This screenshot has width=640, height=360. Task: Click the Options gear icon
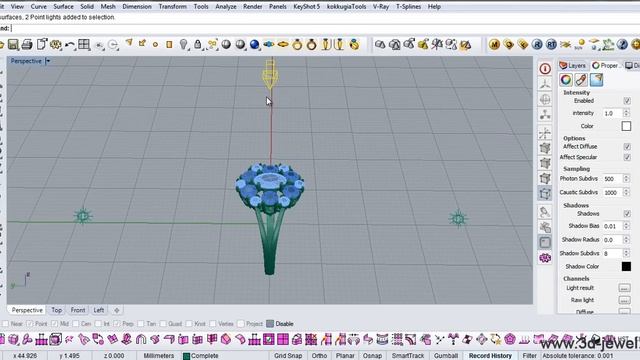click(56, 44)
